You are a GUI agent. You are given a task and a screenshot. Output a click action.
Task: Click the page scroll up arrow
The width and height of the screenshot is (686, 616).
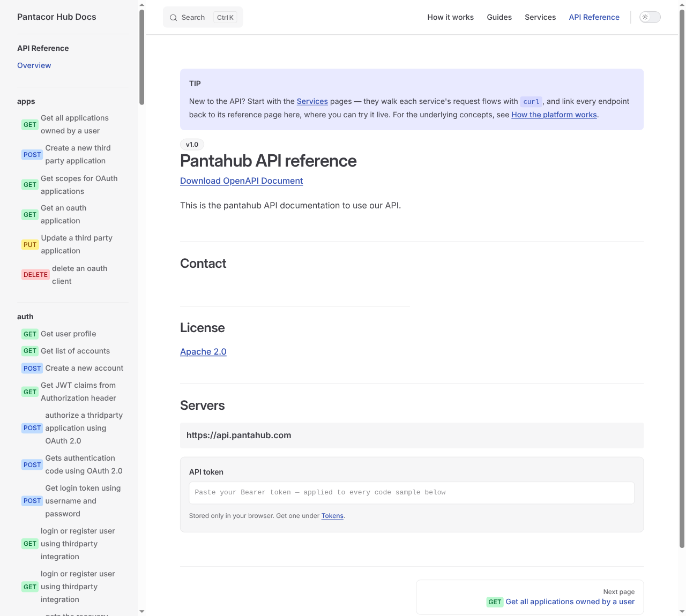[x=682, y=4]
